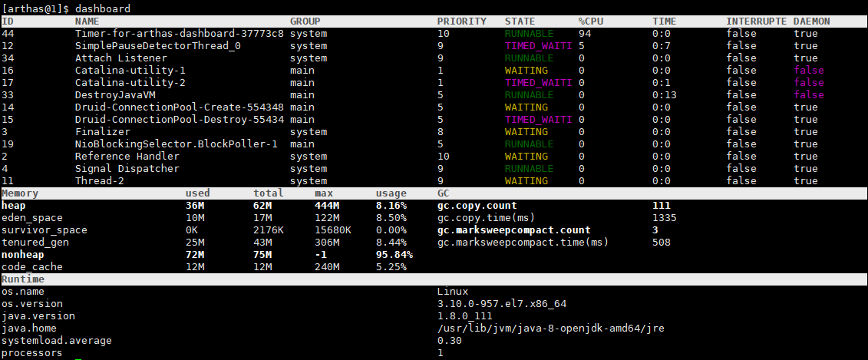Click the Memory section header
This screenshot has height=360, width=868.
pyautogui.click(x=20, y=193)
